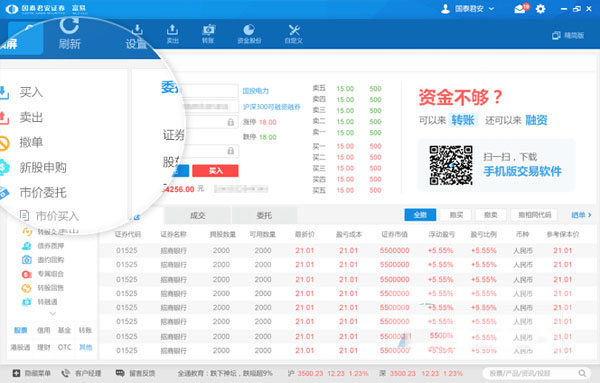Click the 隐藏菜单 plus icon in status bar
This screenshot has height=383, width=600.
pyautogui.click(x=16, y=373)
